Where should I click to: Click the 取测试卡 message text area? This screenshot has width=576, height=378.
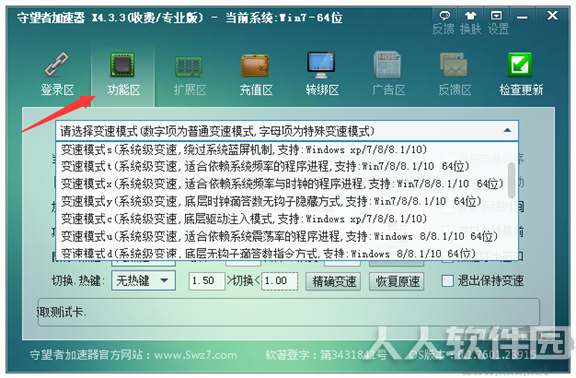tap(288, 312)
